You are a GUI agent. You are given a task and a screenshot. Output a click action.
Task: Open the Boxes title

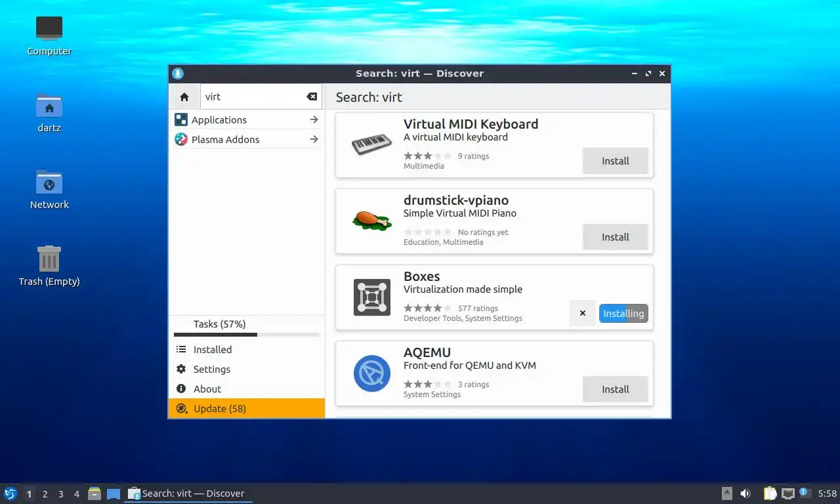(x=421, y=276)
